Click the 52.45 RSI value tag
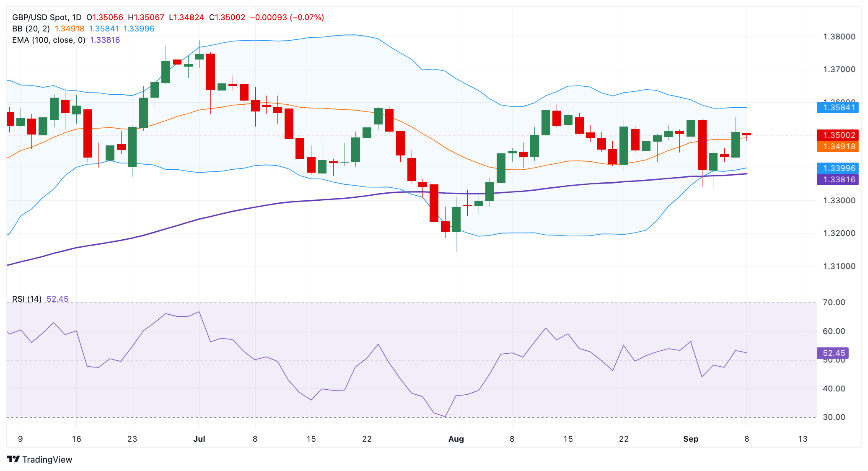 (x=833, y=353)
